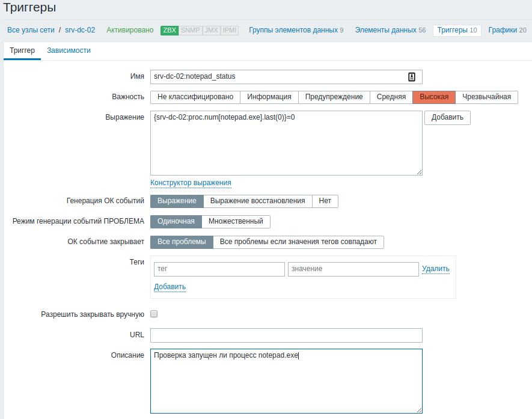The width and height of the screenshot is (532, 419).
Task: Open the Конструктор выражения link
Action: point(191,183)
